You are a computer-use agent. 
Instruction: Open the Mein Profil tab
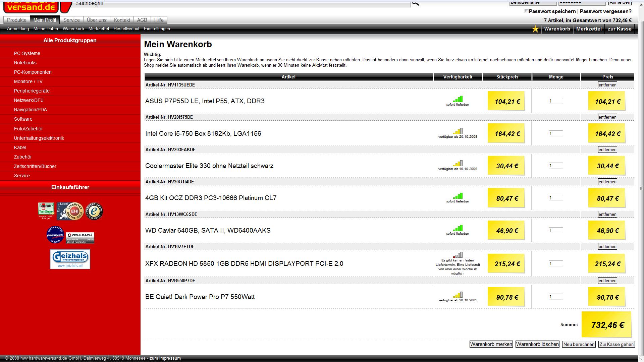[45, 20]
